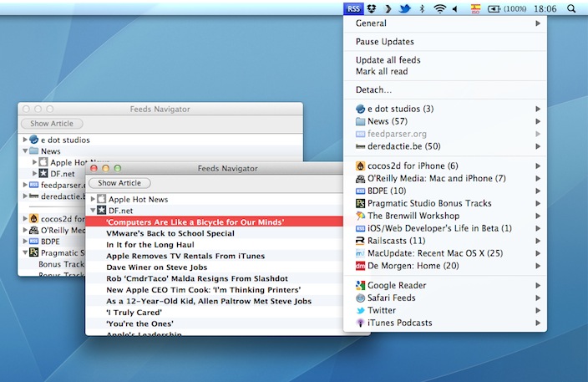Viewport: 588px width, 382px height.
Task: Click the Railscasts feed icon
Action: 360,241
